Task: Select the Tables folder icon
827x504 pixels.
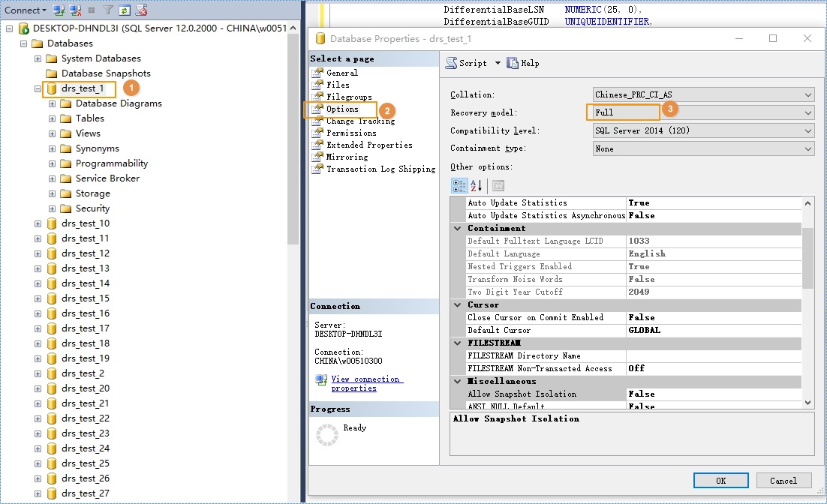Action: (x=66, y=118)
